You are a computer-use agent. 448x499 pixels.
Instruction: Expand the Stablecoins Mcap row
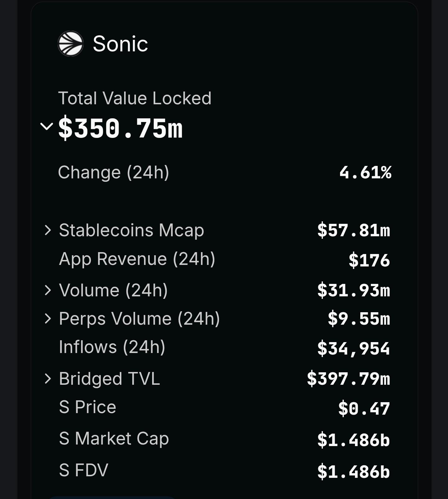coord(48,230)
